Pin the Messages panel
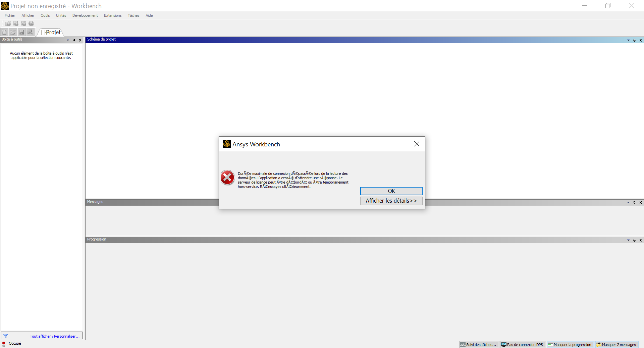644x348 pixels. [634, 203]
